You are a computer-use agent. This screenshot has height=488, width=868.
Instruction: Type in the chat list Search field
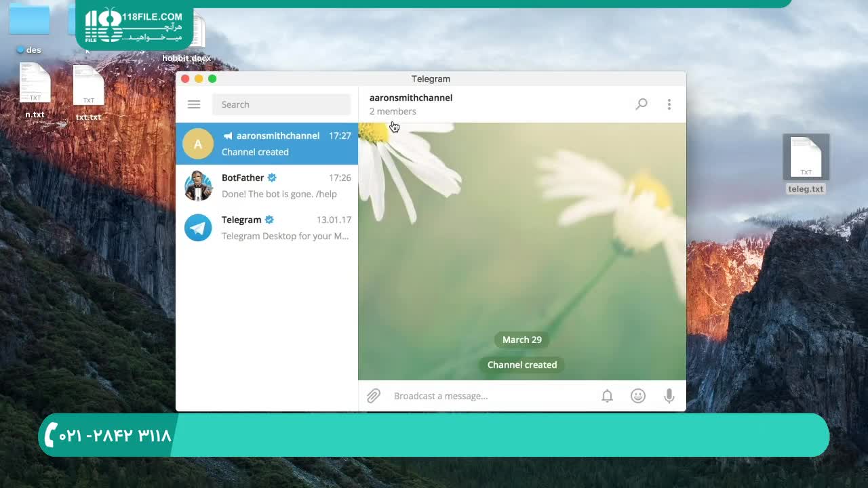coord(281,104)
